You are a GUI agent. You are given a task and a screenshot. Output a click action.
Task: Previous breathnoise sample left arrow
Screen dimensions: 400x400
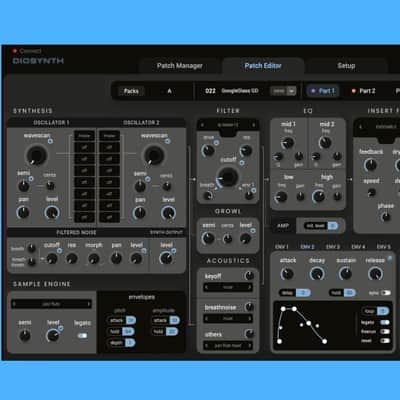pos(207,319)
